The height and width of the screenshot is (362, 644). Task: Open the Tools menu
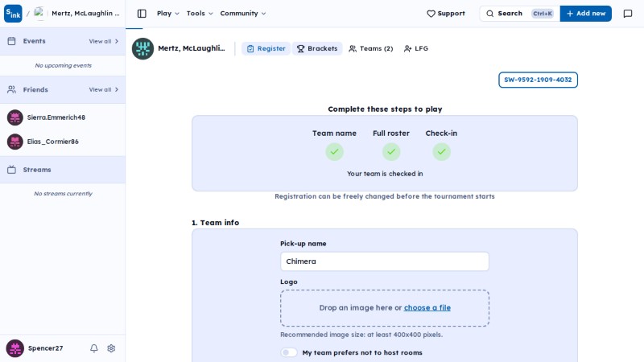[x=200, y=14]
